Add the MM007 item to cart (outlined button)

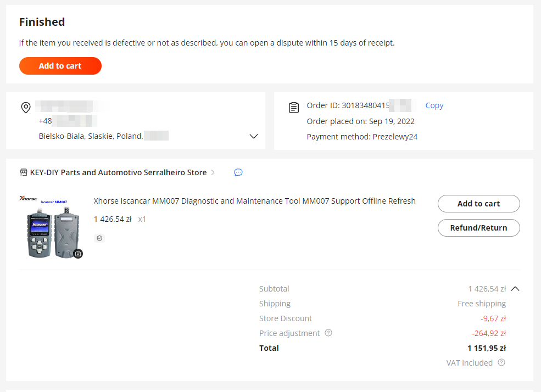pos(478,204)
